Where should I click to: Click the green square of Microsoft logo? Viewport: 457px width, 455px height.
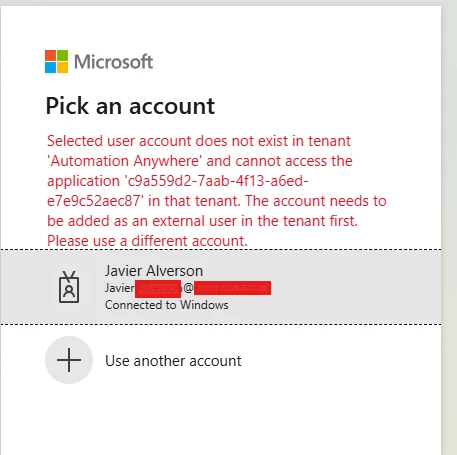(62, 55)
